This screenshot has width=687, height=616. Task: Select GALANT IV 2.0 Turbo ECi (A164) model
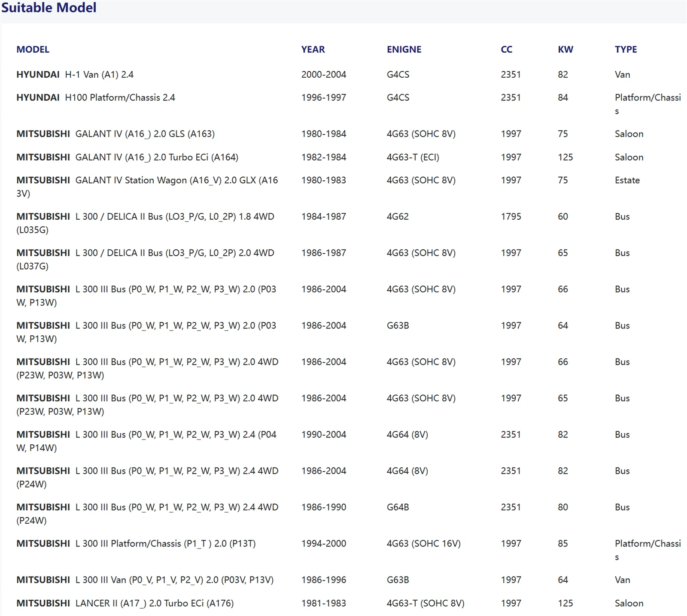[x=127, y=157]
